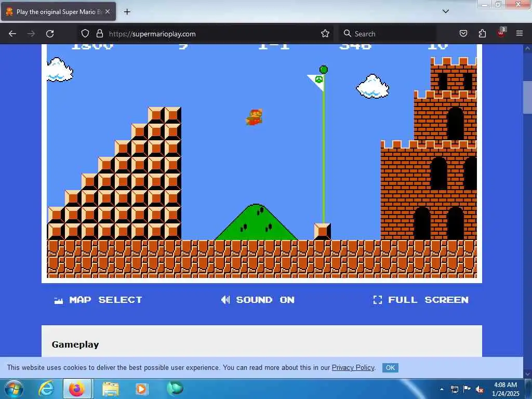Screen dimensions: 532x399
Task: Open the green globe taskbar app
Action: point(175,388)
